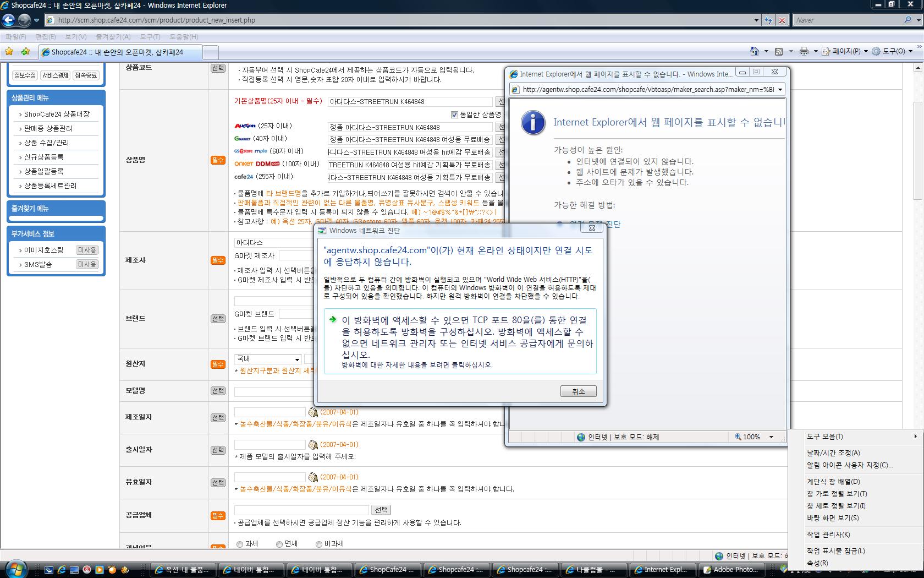Click globe Internet zone icon in popup status bar

[581, 437]
